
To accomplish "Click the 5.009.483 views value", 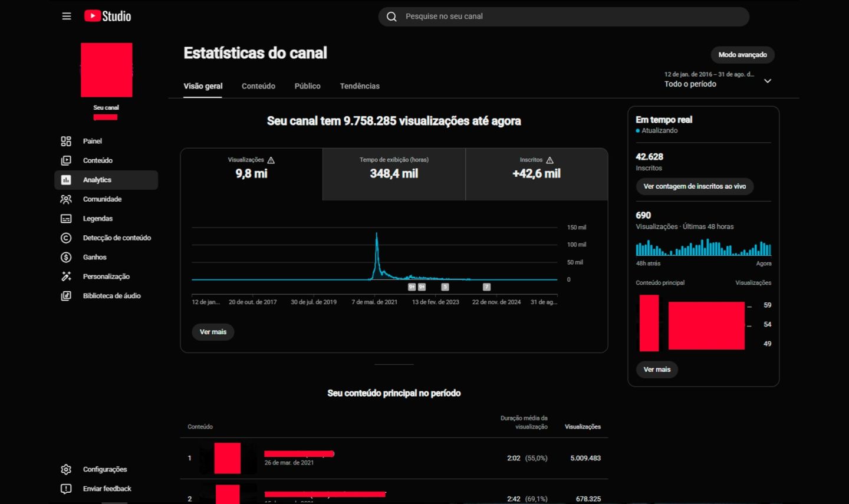I will pos(585,458).
